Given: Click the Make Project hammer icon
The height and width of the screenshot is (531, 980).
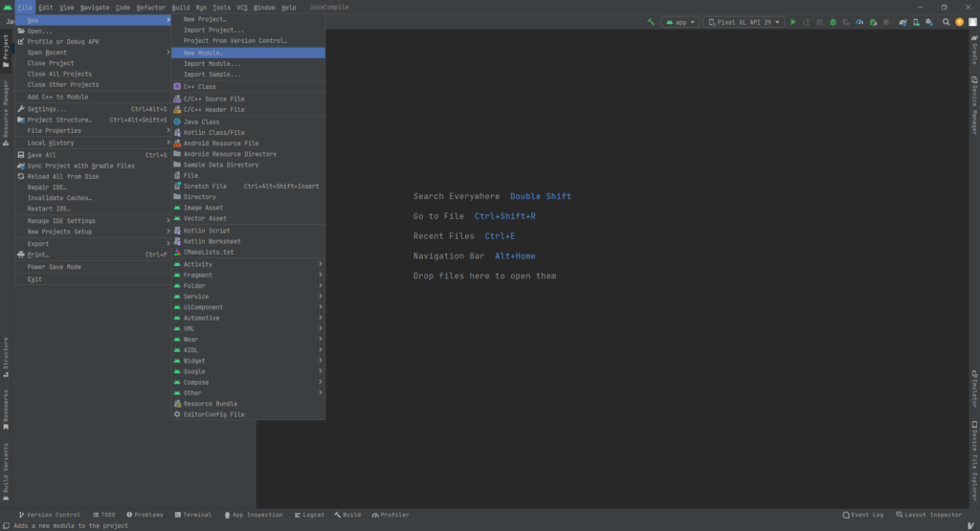Looking at the screenshot, I should tap(651, 22).
